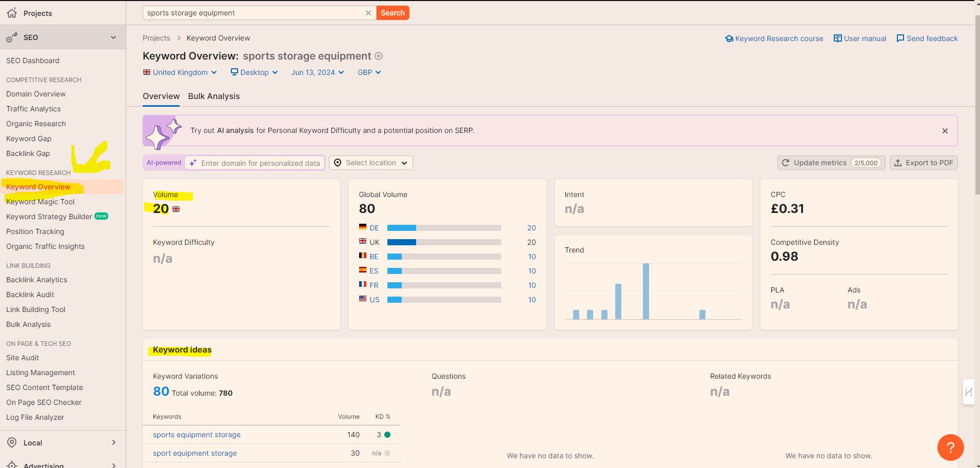Collapse the SEO sidebar section
Viewport: 980px width, 468px height.
click(113, 37)
